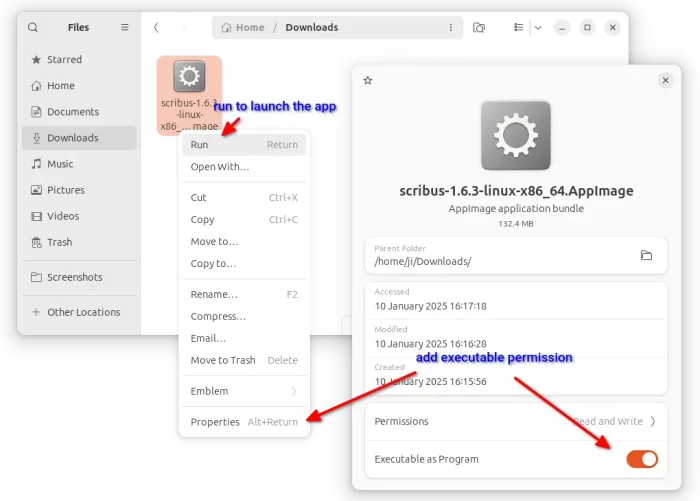Click the scribus-1.6.3-linux-x86_64.AppImage title
700x501 pixels.
coord(516,191)
